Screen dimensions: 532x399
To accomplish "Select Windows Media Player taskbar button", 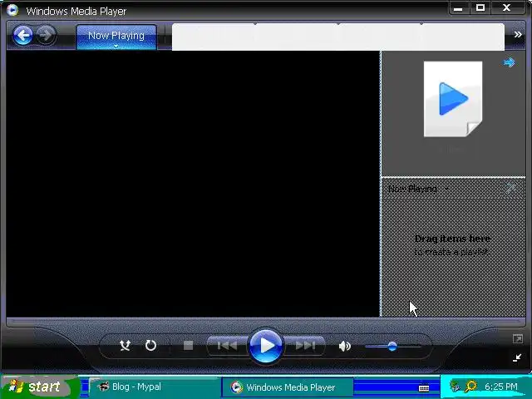I will 287,387.
